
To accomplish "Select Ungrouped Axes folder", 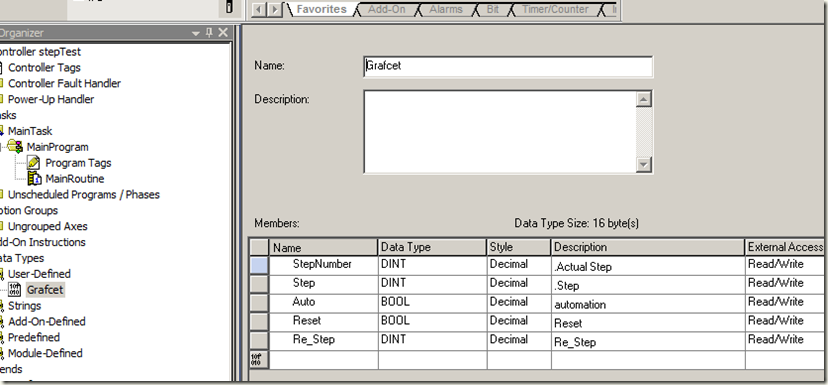I will 48,226.
